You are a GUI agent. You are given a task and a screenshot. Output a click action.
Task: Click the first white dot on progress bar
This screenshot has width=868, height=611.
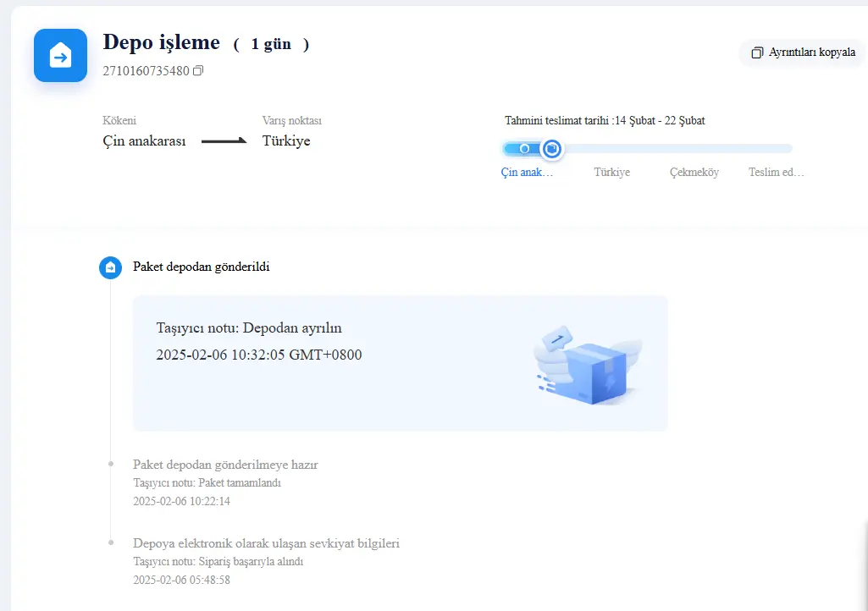(524, 148)
